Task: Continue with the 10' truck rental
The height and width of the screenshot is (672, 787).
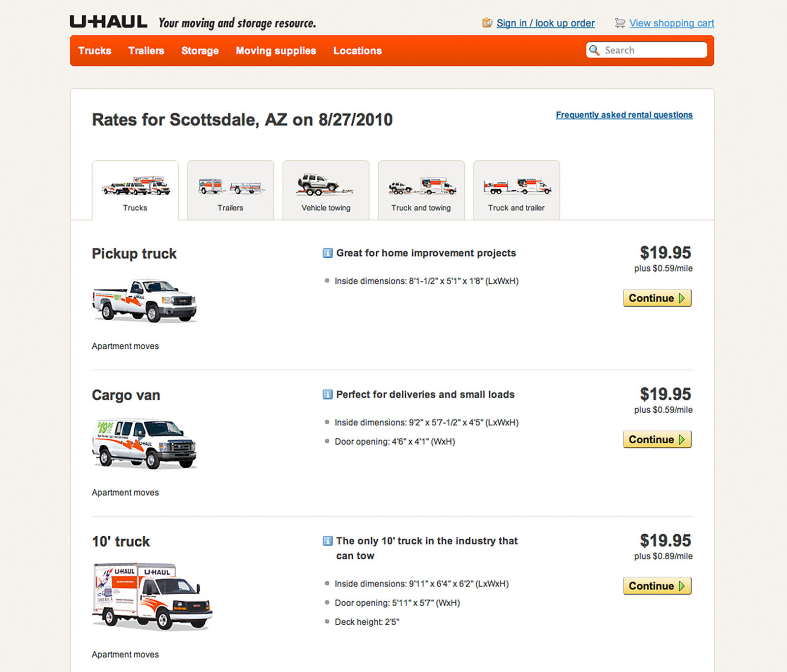Action: pyautogui.click(x=657, y=586)
